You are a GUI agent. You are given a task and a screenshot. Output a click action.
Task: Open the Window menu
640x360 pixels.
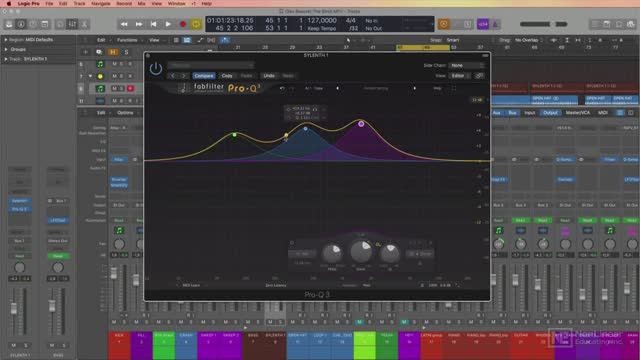pos(177,3)
